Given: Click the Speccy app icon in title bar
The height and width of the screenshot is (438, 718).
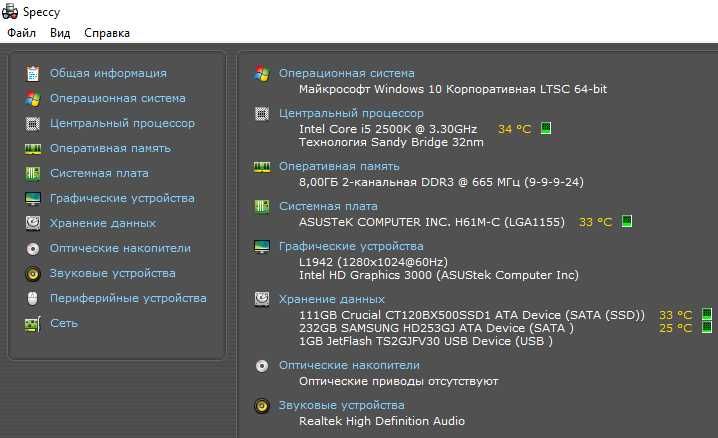Looking at the screenshot, I should coord(9,10).
